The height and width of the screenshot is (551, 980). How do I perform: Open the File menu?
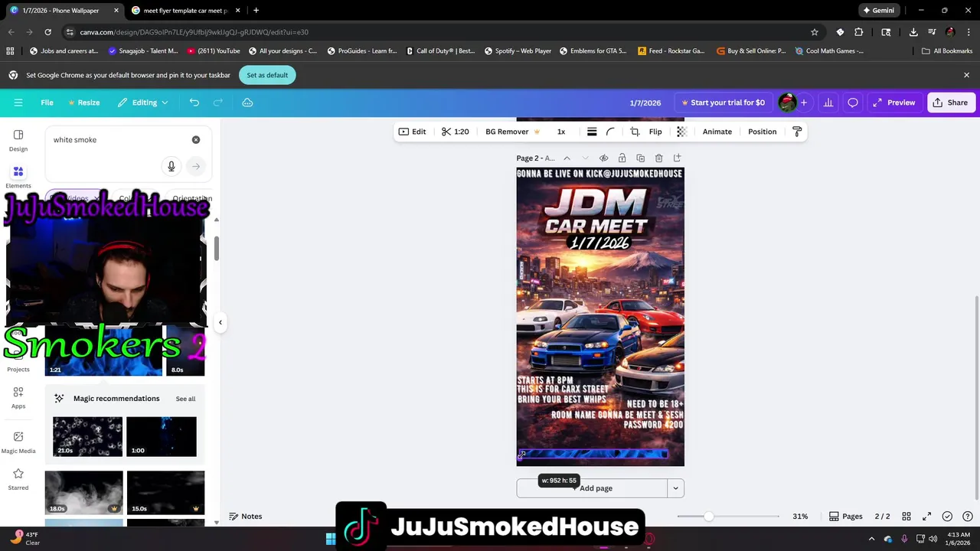(x=47, y=103)
